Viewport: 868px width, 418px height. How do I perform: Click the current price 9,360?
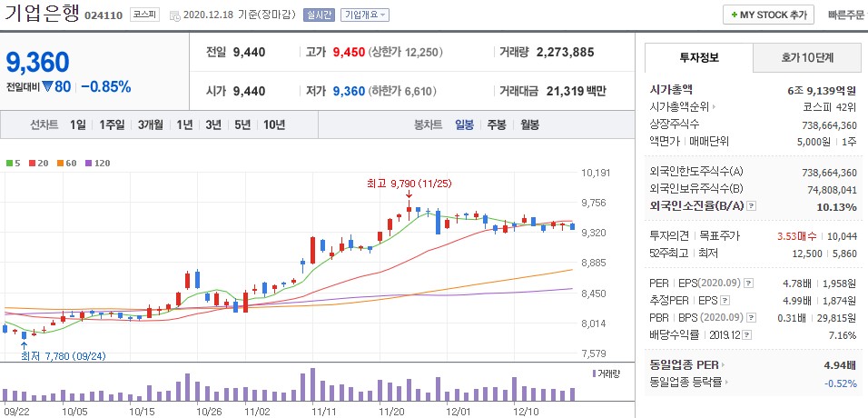coord(37,62)
